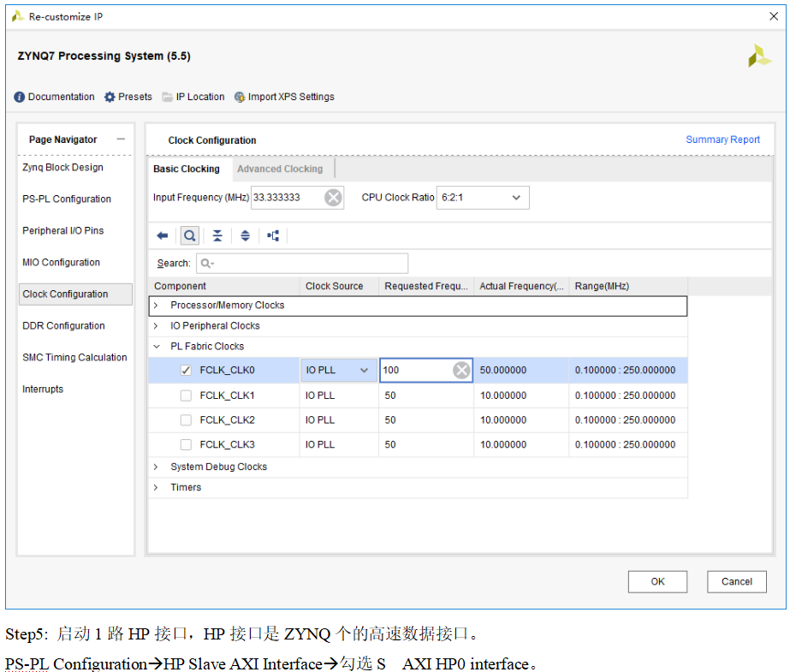Go to SMC Timing Calculation page
This screenshot has height=672, width=790.
coord(74,358)
